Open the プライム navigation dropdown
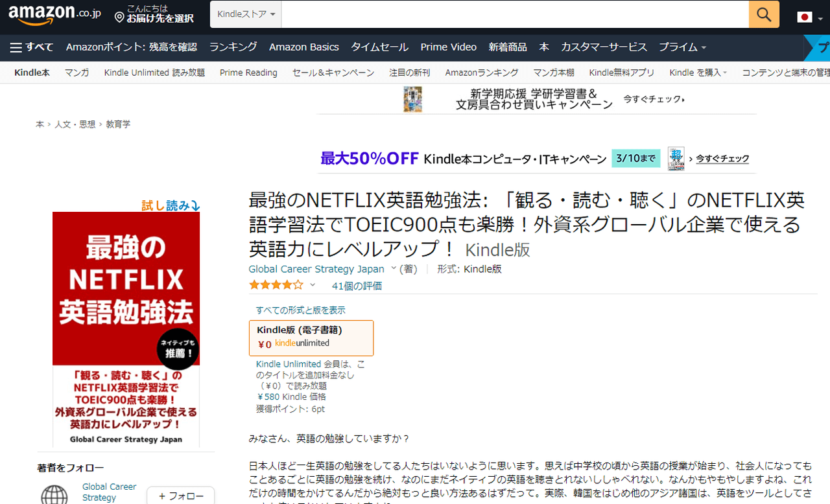The height and width of the screenshot is (504, 830). pyautogui.click(x=682, y=47)
